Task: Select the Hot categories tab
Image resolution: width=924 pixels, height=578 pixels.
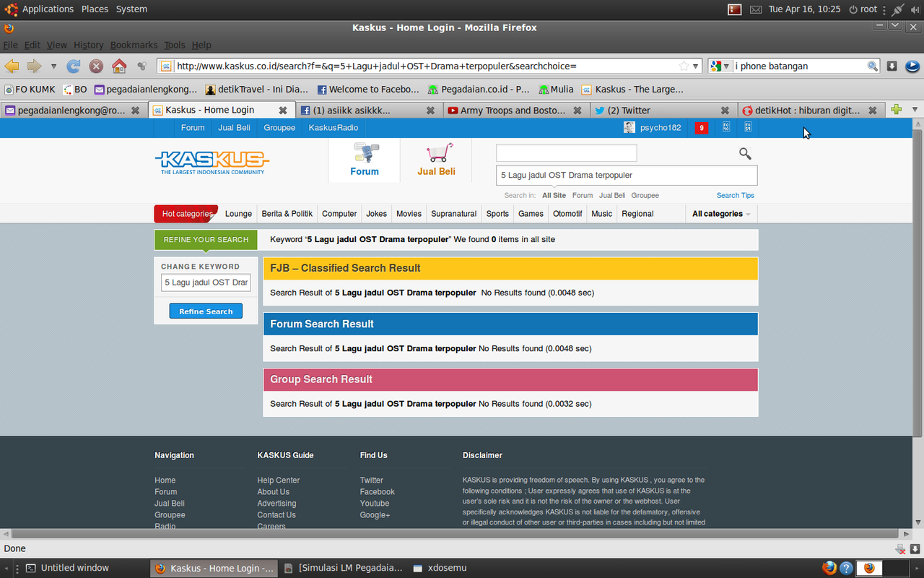Action: (186, 214)
